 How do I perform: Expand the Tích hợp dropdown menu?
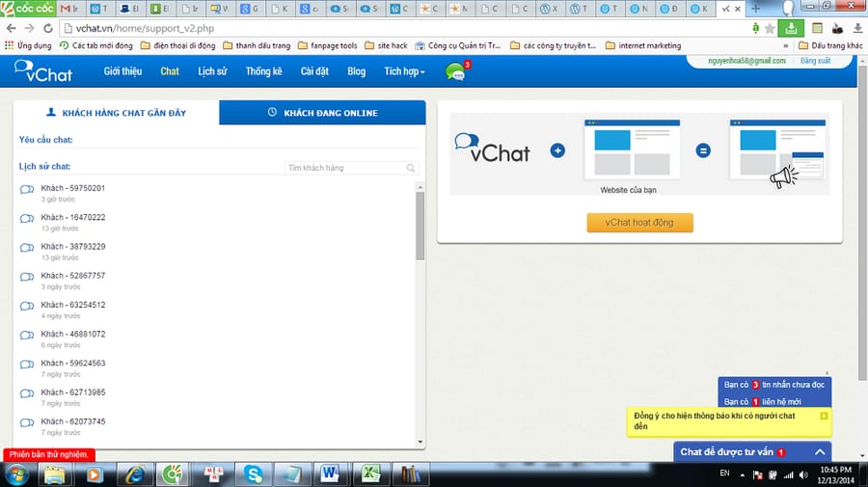click(404, 71)
